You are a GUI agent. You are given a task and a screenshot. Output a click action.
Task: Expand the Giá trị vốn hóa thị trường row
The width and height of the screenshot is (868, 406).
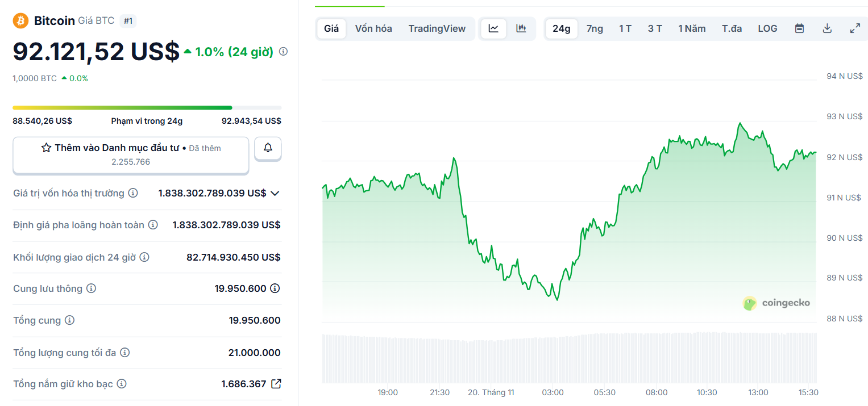pyautogui.click(x=275, y=193)
